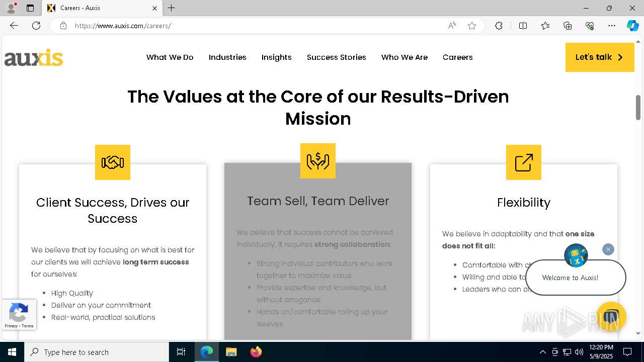The width and height of the screenshot is (644, 362).
Task: Click the reCAPTCHA Privacy link
Action: 11,326
